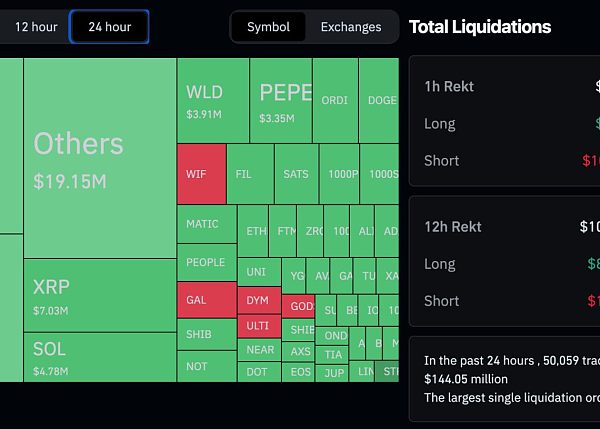Image resolution: width=600 pixels, height=429 pixels.
Task: Select the MATIC heatmap tile
Action: click(206, 224)
